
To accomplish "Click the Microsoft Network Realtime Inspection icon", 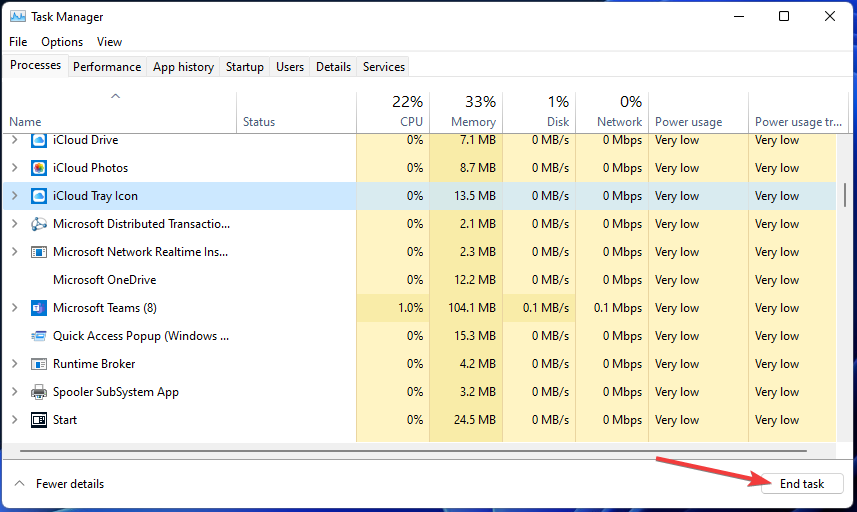I will 39,252.
